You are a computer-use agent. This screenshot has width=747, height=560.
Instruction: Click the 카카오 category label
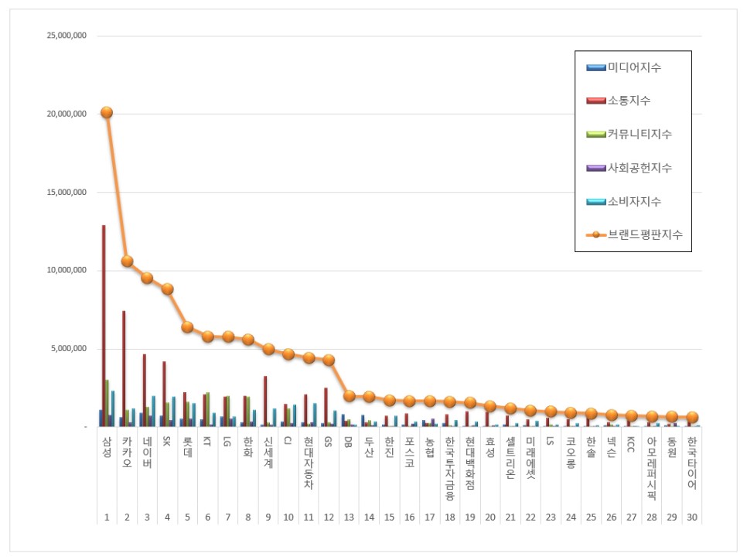(x=127, y=452)
